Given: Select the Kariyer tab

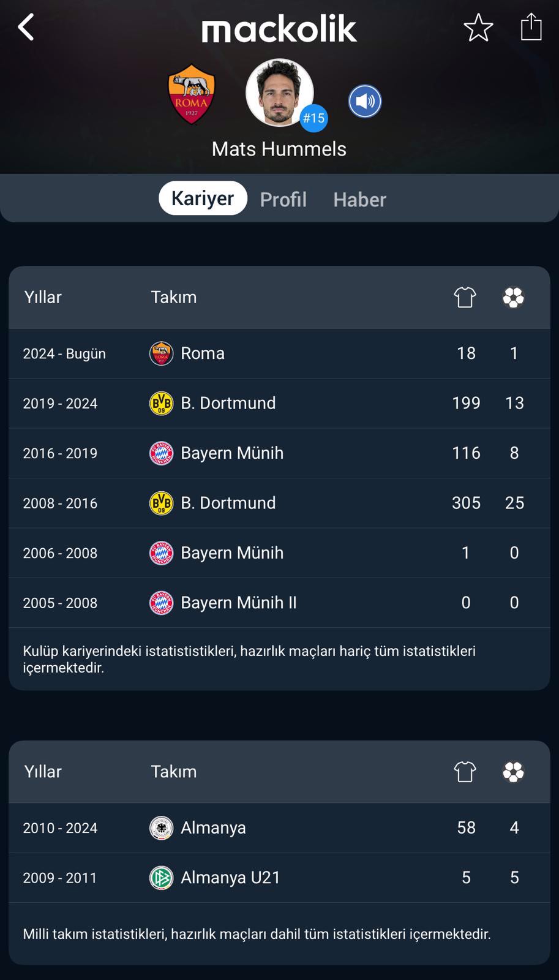Looking at the screenshot, I should tap(203, 198).
